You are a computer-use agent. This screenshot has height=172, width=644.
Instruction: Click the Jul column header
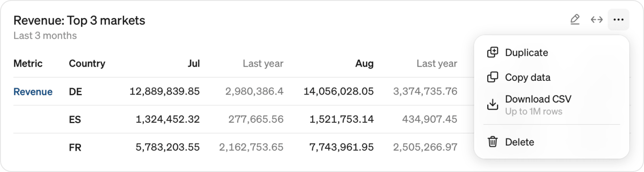(x=194, y=63)
